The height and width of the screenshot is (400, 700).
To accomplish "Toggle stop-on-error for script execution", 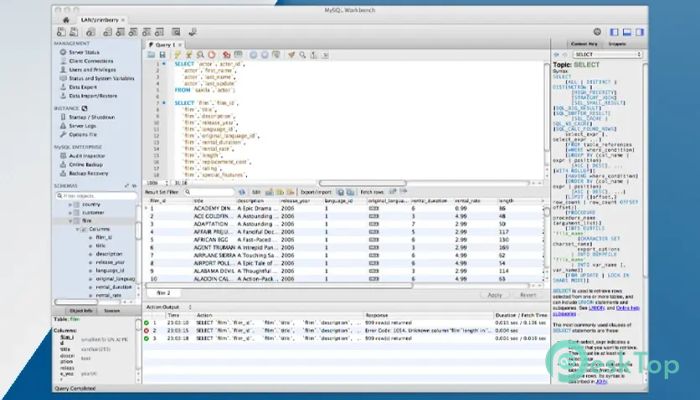I will coord(227,55).
